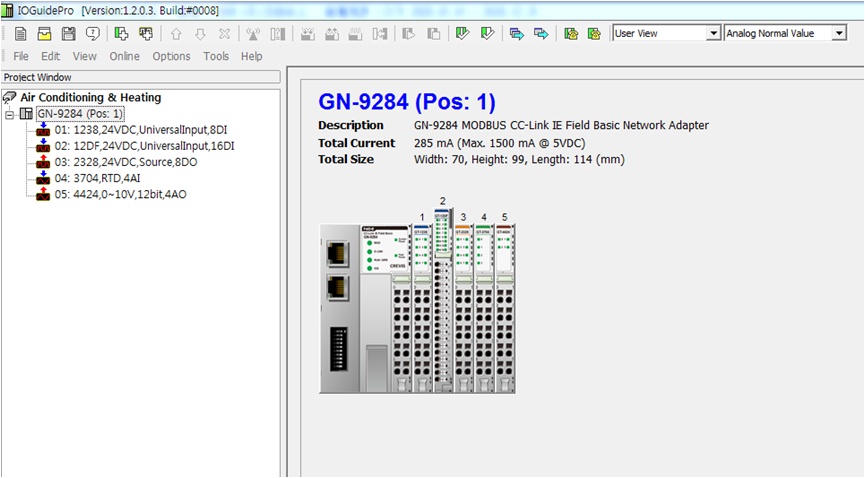The width and height of the screenshot is (865, 478).
Task: Click the grayed Move Up arrow icon
Action: pyautogui.click(x=176, y=34)
